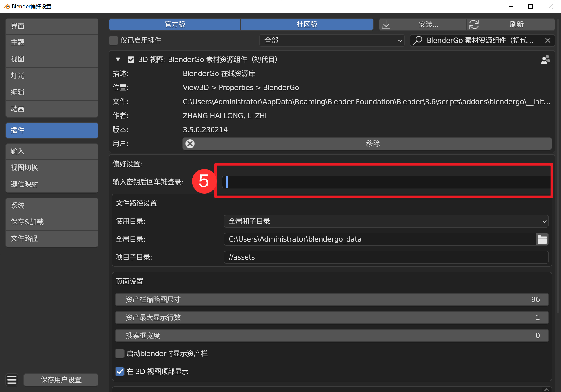The width and height of the screenshot is (561, 392).
Task: Click the community users icon on BlenderGo add-on
Action: coord(546,59)
